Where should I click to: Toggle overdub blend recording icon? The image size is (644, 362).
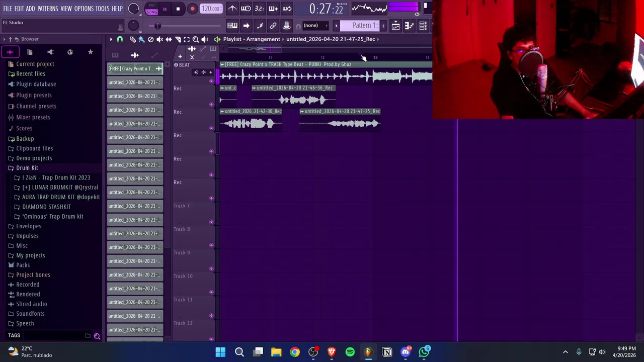(273, 9)
